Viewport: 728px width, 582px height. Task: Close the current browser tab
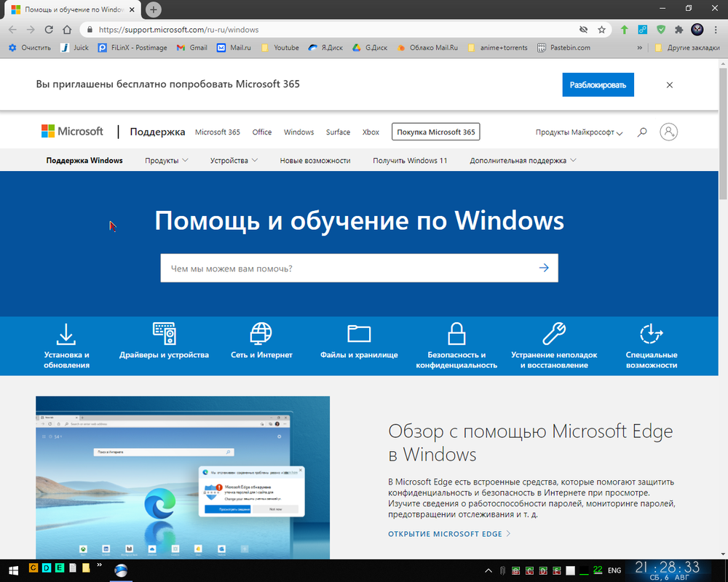tap(132, 9)
